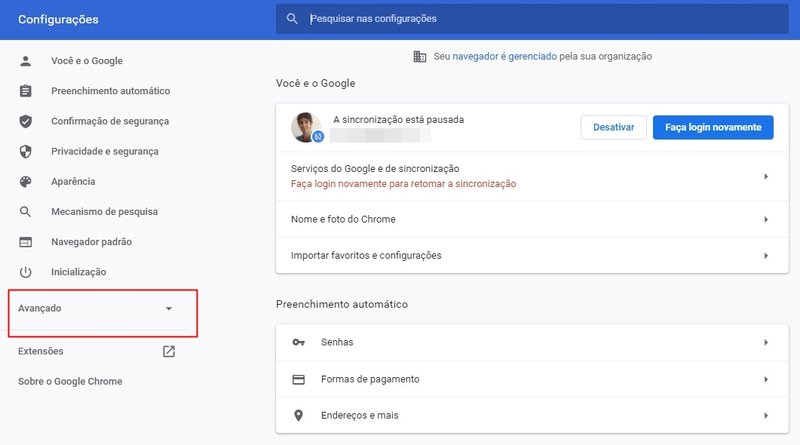
Task: Click the browser window icon for Navegador padrão
Action: [x=26, y=242]
